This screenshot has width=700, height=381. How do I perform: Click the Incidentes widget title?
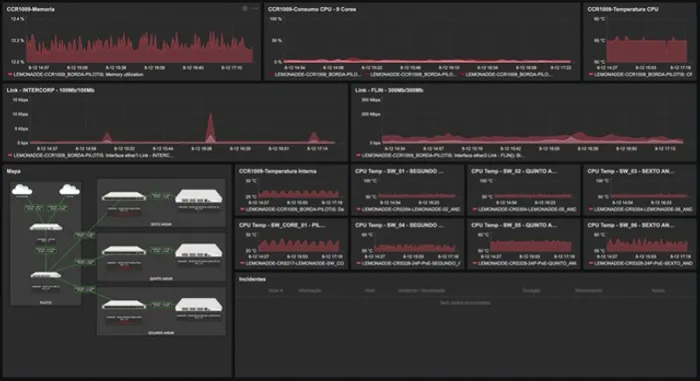[x=252, y=279]
